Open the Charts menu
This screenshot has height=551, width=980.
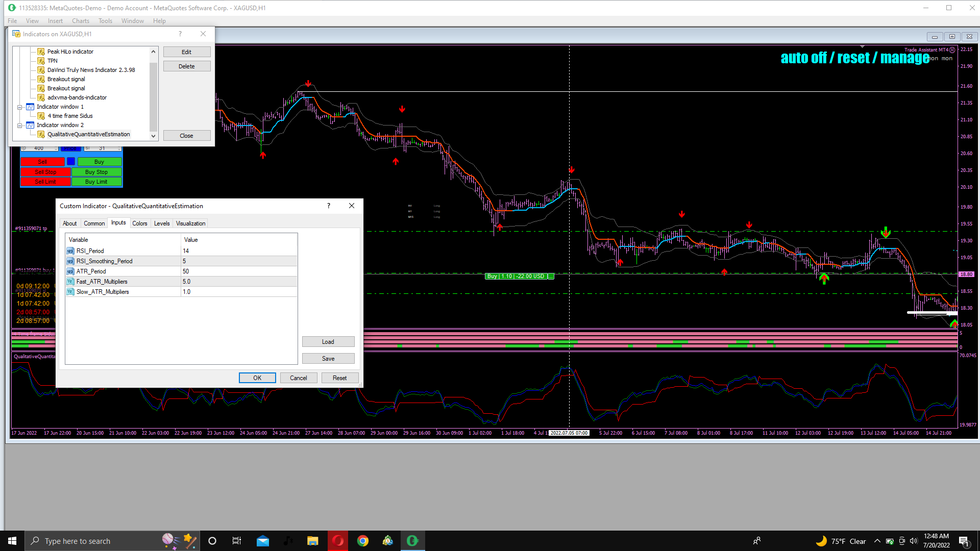pyautogui.click(x=80, y=21)
